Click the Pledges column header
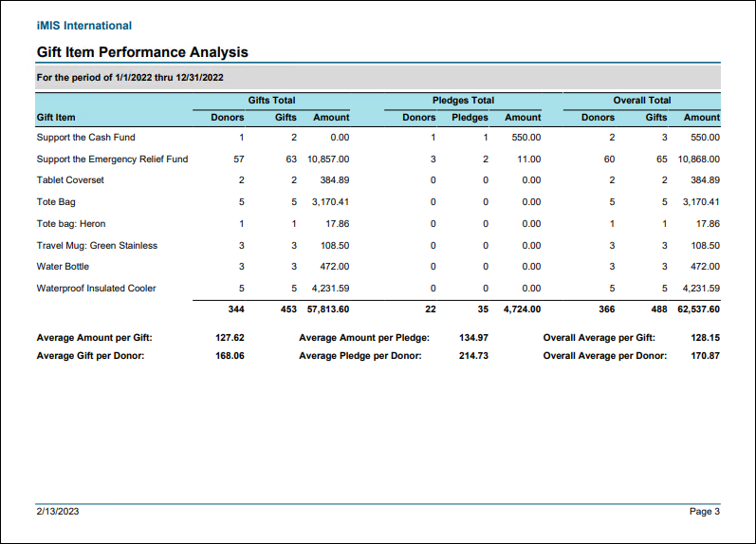The width and height of the screenshot is (756, 544). click(470, 118)
